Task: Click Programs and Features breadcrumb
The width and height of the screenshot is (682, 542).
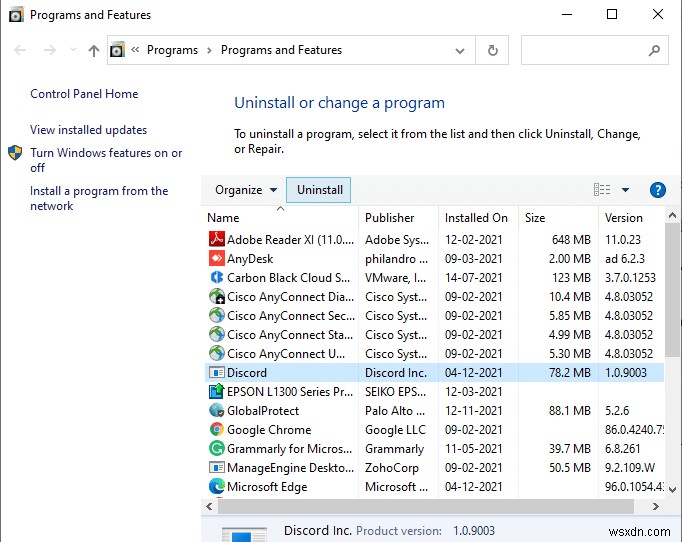Action: point(281,50)
